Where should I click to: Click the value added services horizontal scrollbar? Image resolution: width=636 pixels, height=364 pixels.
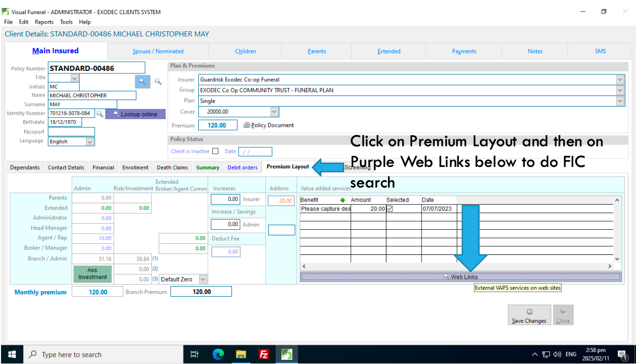457,266
